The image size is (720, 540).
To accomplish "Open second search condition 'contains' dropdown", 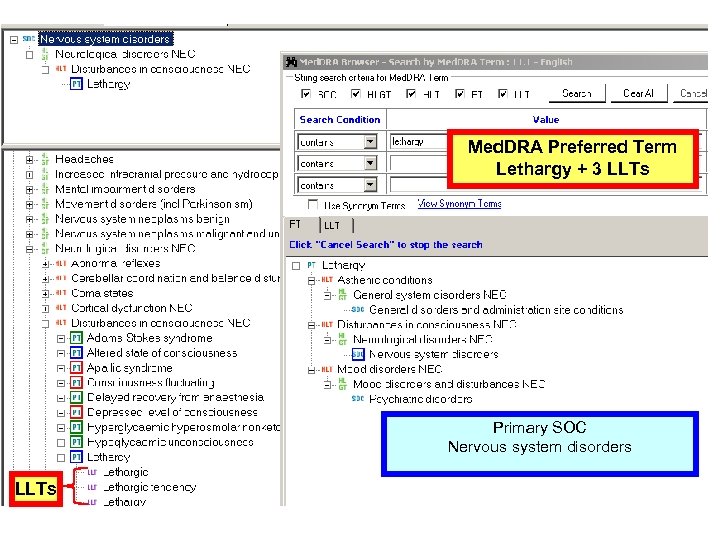I will tap(371, 163).
